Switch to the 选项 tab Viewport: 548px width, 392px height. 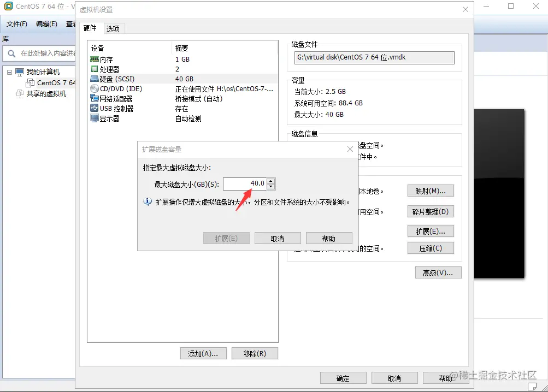point(113,28)
